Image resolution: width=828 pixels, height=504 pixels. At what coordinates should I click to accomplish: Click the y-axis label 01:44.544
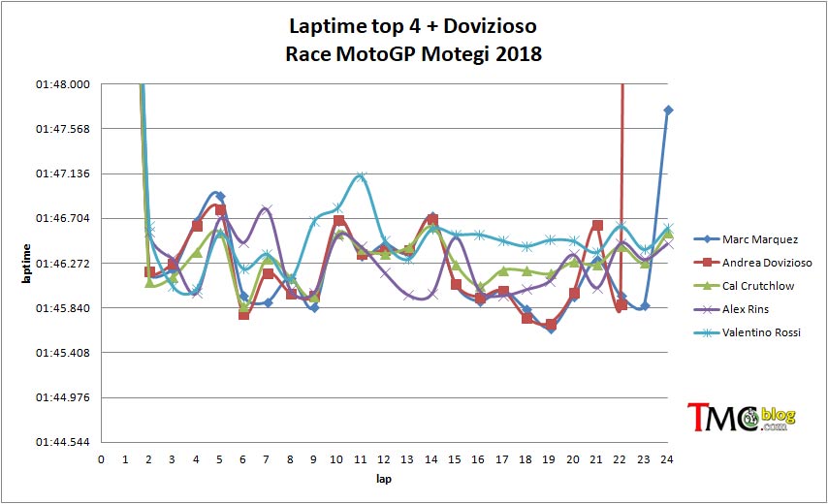pos(63,442)
